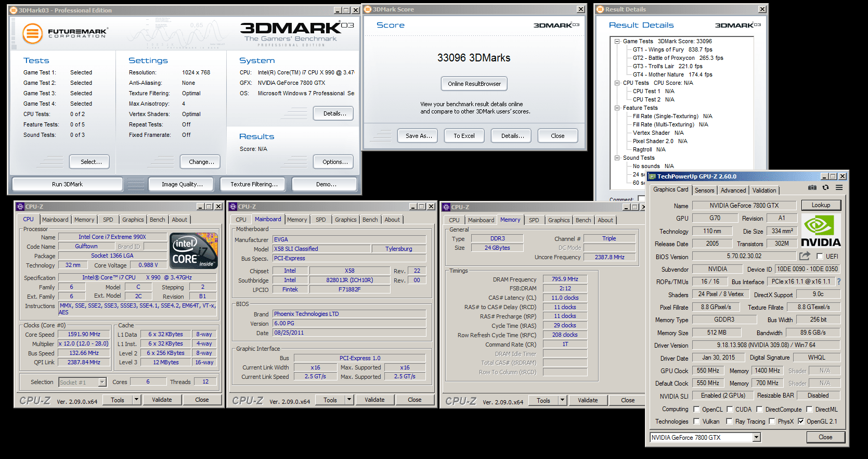Collapse the CPU Tests tree node
Image resolution: width=868 pixels, height=459 pixels.
(x=617, y=83)
